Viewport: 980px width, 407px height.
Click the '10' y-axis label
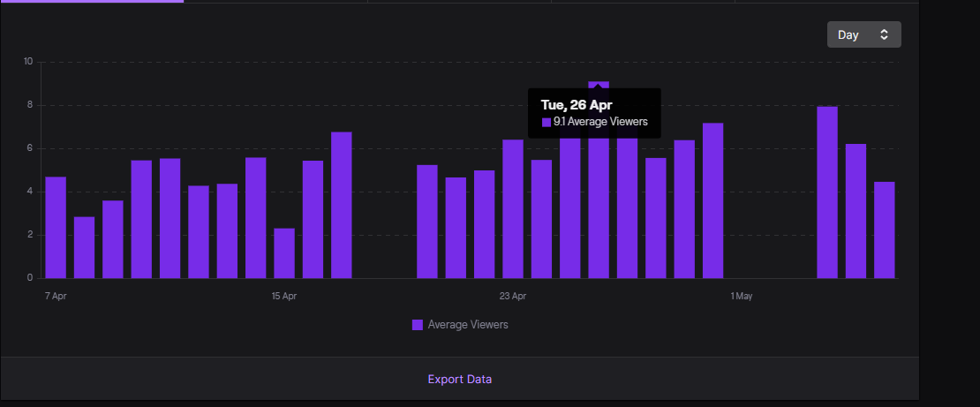coord(28,61)
